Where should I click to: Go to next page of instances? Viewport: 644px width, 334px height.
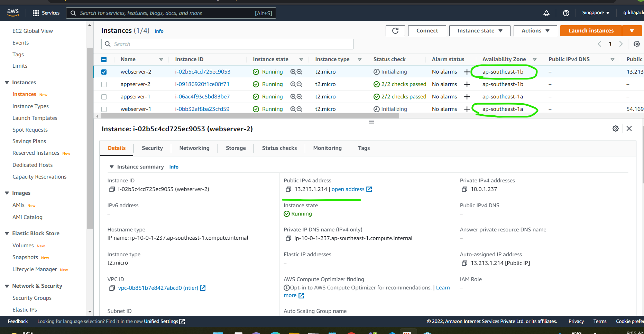coord(621,44)
